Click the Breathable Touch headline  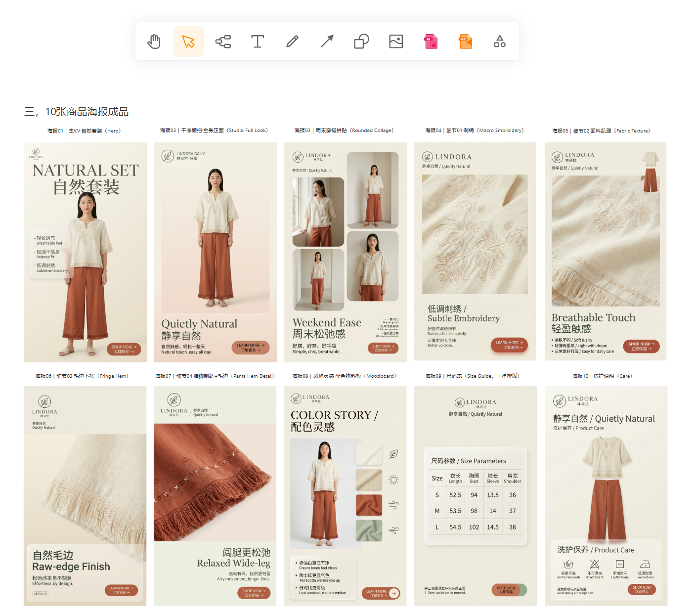[594, 317]
